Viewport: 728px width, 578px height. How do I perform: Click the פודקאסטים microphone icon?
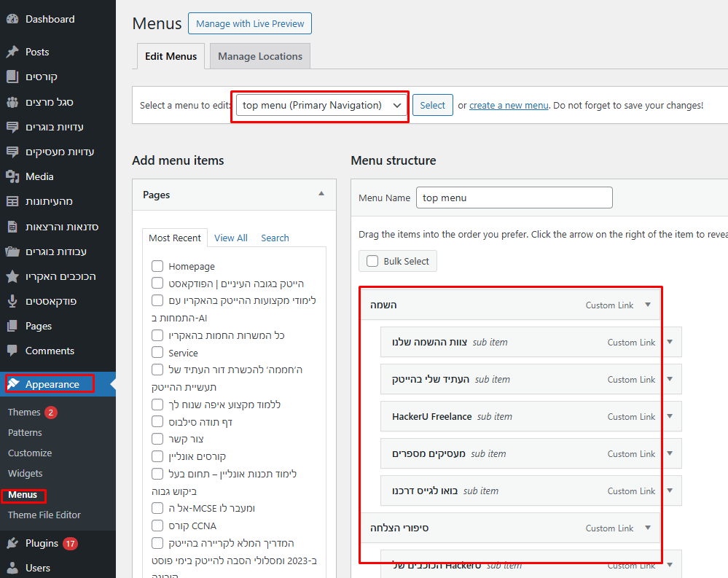[12, 301]
